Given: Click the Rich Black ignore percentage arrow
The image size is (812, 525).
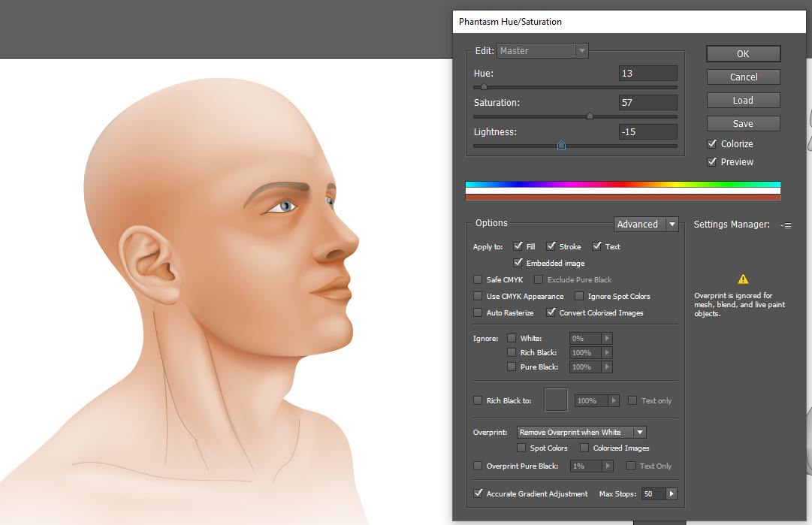Looking at the screenshot, I should [607, 353].
